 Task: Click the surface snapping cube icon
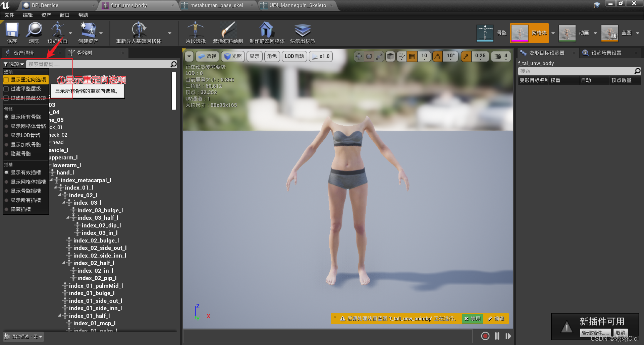pos(390,56)
